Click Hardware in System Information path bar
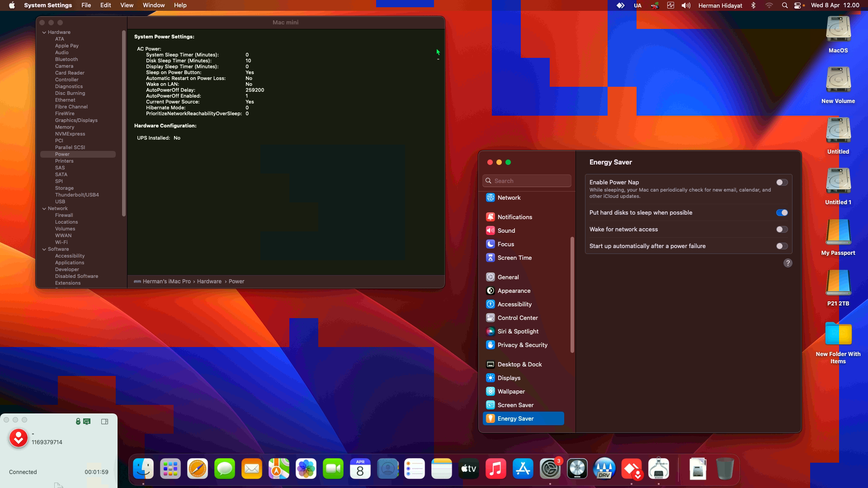Image resolution: width=868 pixels, height=488 pixels. point(209,282)
